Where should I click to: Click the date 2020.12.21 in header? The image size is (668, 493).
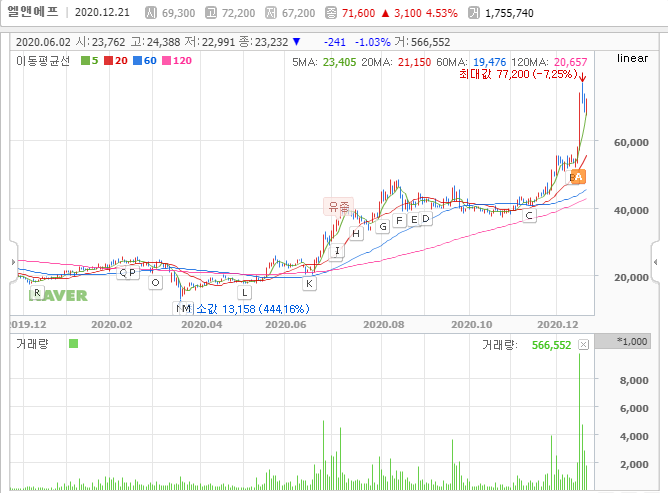pyautogui.click(x=102, y=12)
